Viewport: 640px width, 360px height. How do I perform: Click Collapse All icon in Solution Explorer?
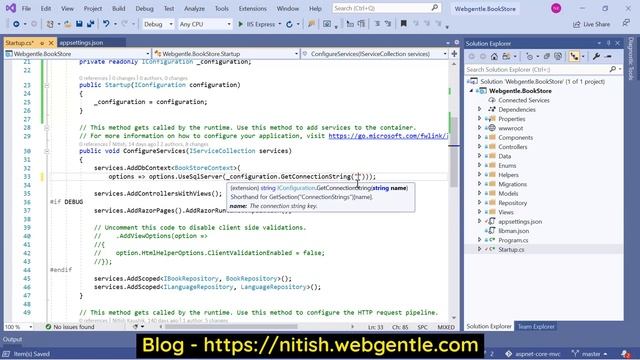coord(547,56)
